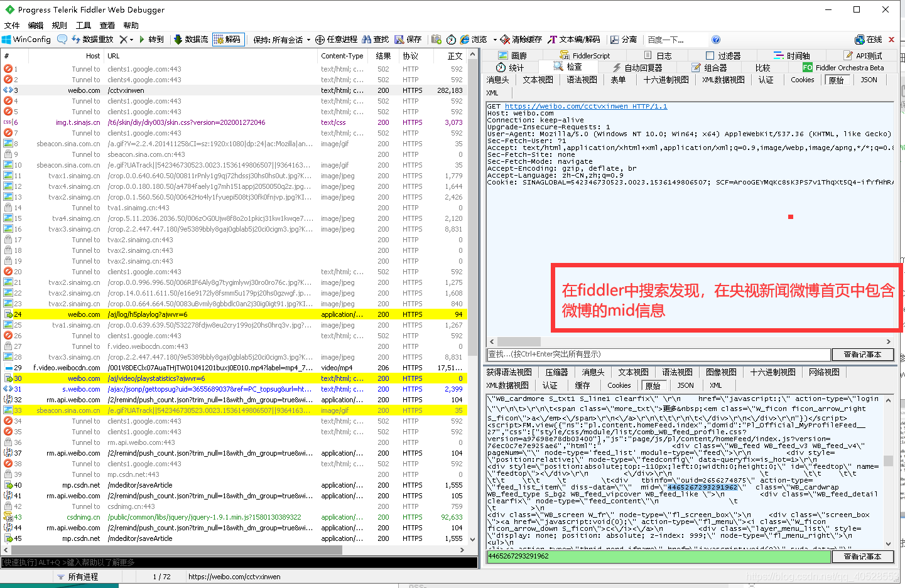Switch to the 自动回复器 tab

(x=637, y=67)
